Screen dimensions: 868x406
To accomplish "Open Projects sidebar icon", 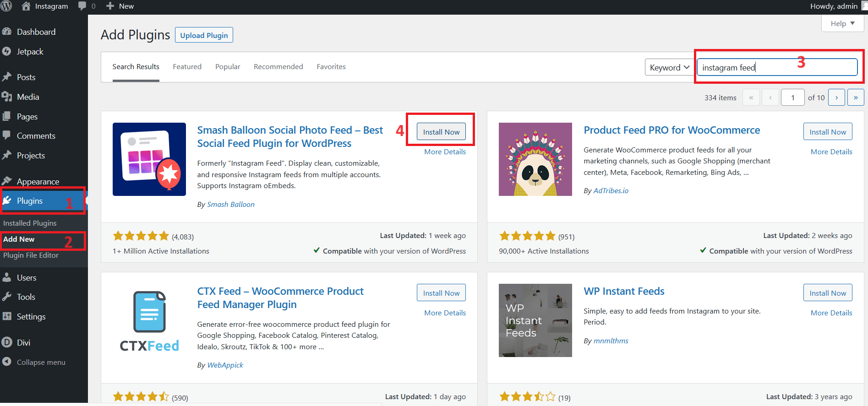I will (7, 155).
